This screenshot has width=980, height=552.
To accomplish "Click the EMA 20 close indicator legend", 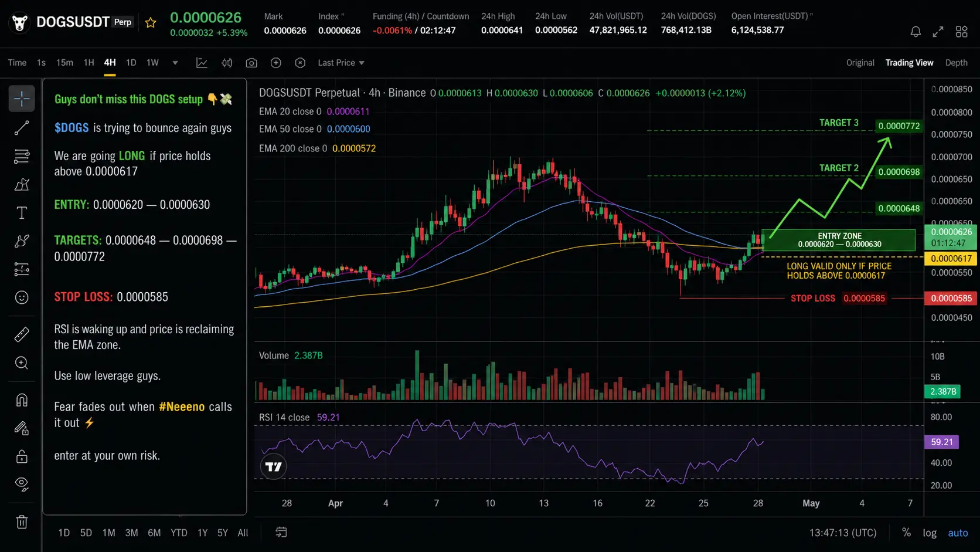I will [x=314, y=111].
